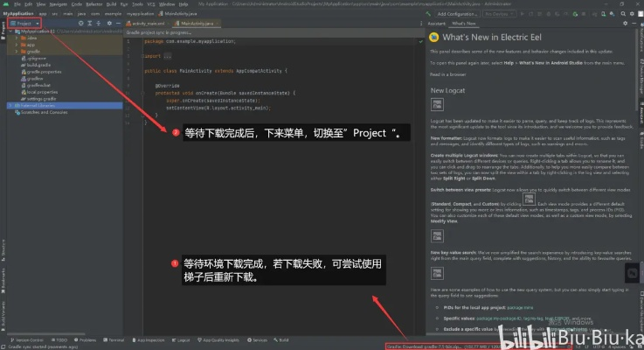The height and width of the screenshot is (350, 644).
Task: Open Project panel options gear
Action: [x=109, y=24]
